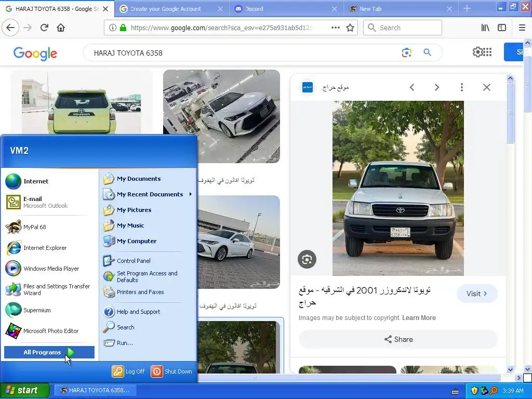Click the Share button in preview panel
This screenshot has width=532, height=399.
click(398, 339)
